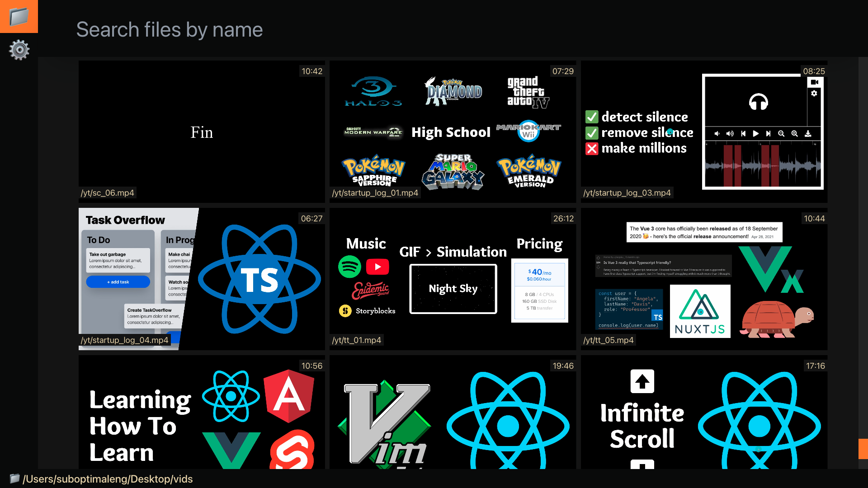Open the Vue 3 and NuxtJS video thumbnail

[704, 279]
